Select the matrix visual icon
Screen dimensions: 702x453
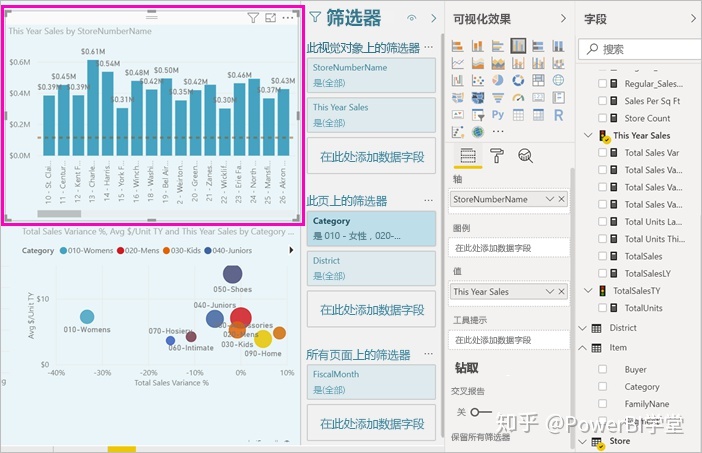tap(538, 115)
